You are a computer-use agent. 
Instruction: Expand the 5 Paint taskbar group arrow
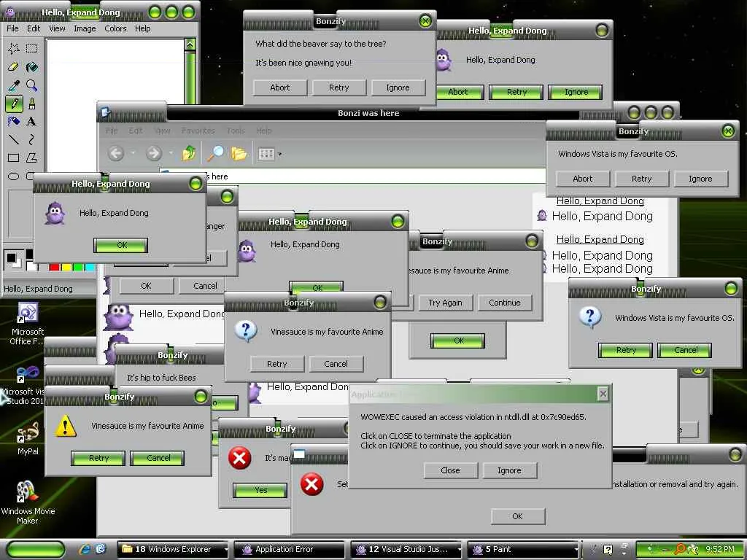pos(576,550)
